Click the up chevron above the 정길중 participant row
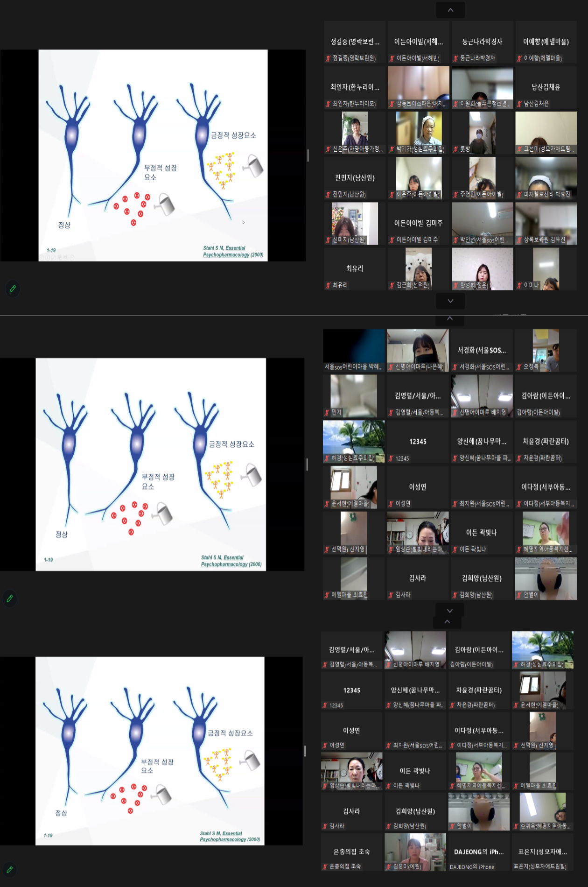Image resolution: width=588 pixels, height=887 pixels. [450, 10]
